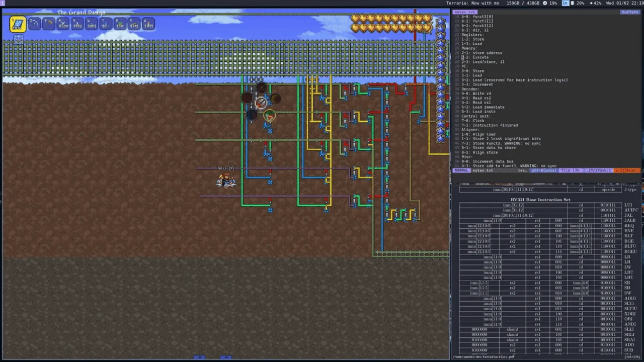Toggle the blue wire in the radial menu
Image resolution: width=644 pixels, height=362 pixels.
(x=252, y=116)
